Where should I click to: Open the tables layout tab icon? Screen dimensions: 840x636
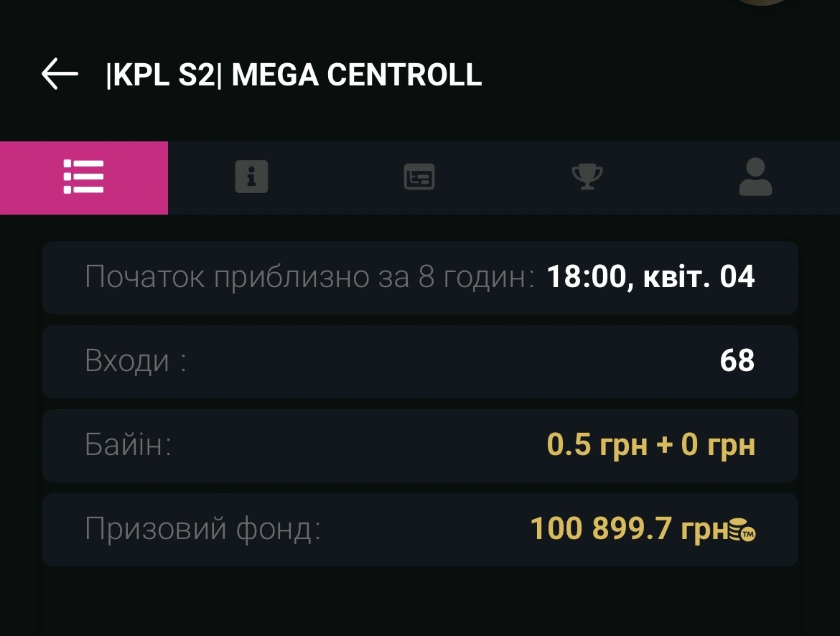419,177
